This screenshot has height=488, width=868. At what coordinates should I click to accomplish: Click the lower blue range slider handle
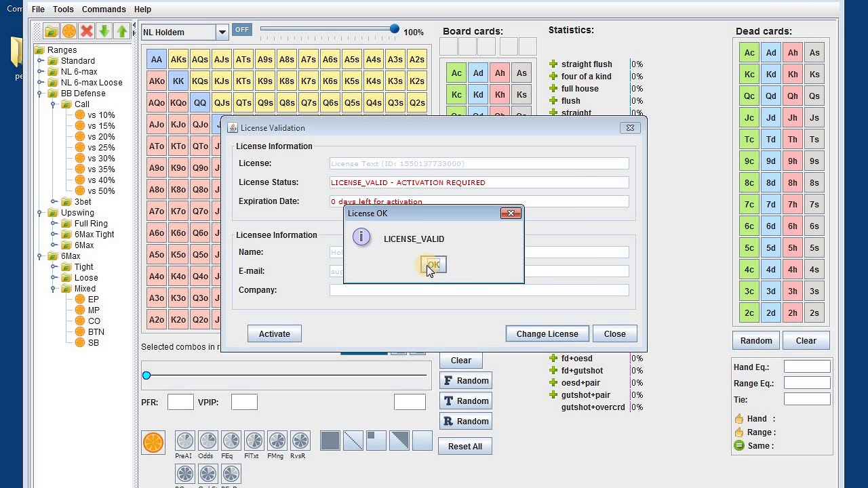pos(146,375)
